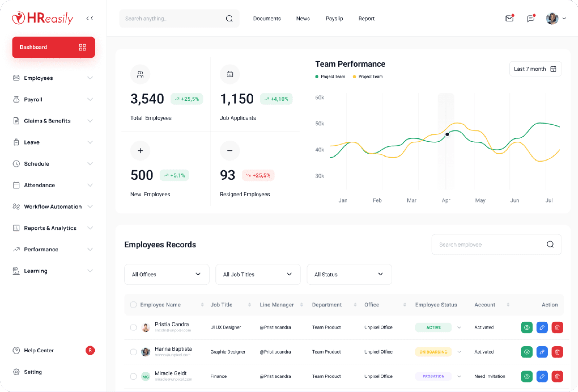Tick the checkbox for Pristia Candra

(x=133, y=327)
